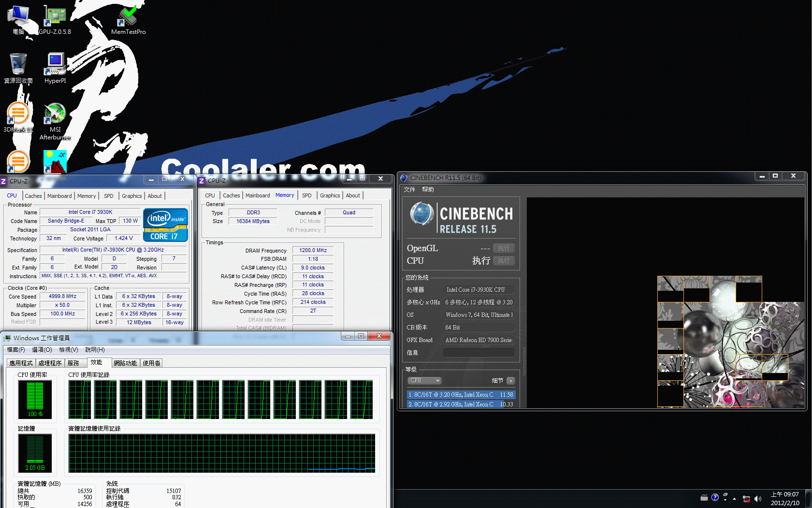The image size is (812, 508).
Task: Open the 選項(O) menu in Task Manager
Action: pyautogui.click(x=42, y=349)
